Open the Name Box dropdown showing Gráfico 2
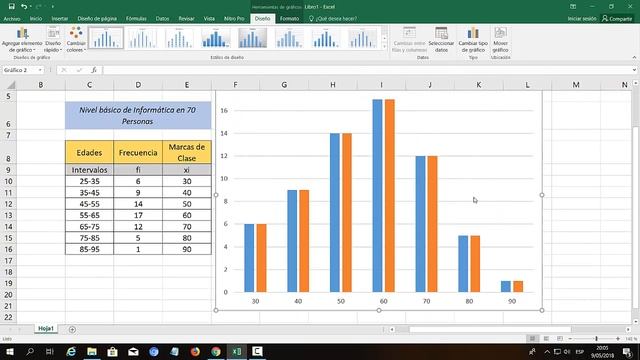Screen dimensions: 640x360 point(40,70)
